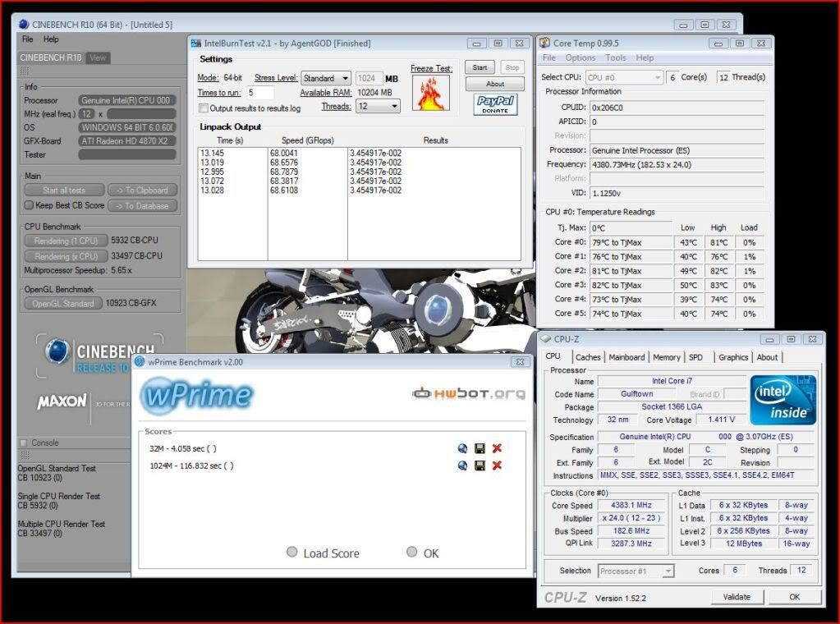Select the CPU tab in CPU-Z
The width and height of the screenshot is (840, 624).
553,356
